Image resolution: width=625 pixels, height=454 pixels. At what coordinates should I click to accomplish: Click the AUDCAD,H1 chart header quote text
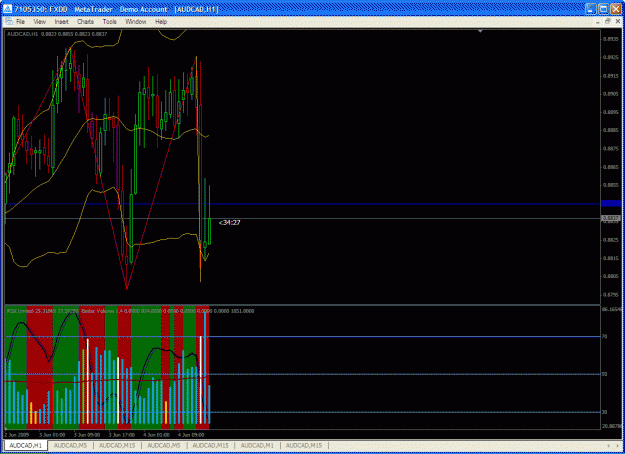click(57, 34)
